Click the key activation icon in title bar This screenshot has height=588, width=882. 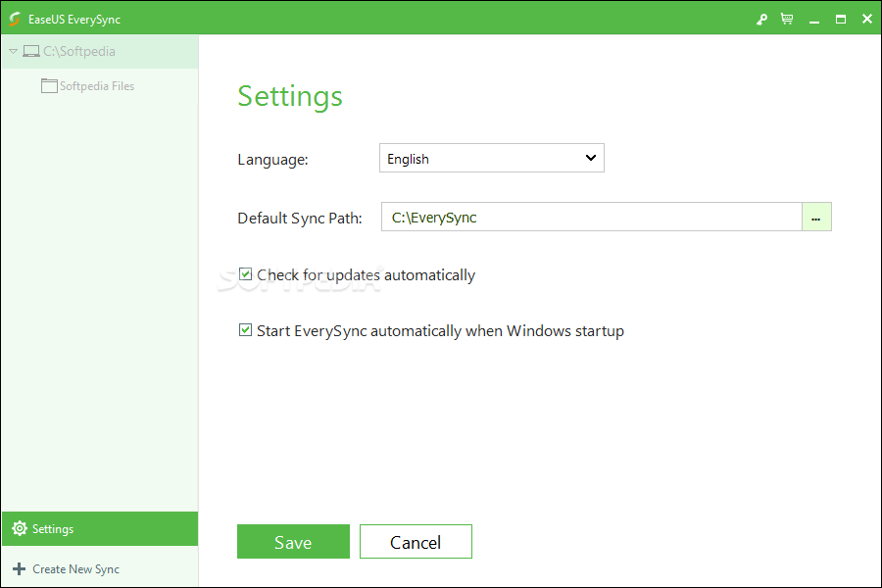pyautogui.click(x=761, y=20)
